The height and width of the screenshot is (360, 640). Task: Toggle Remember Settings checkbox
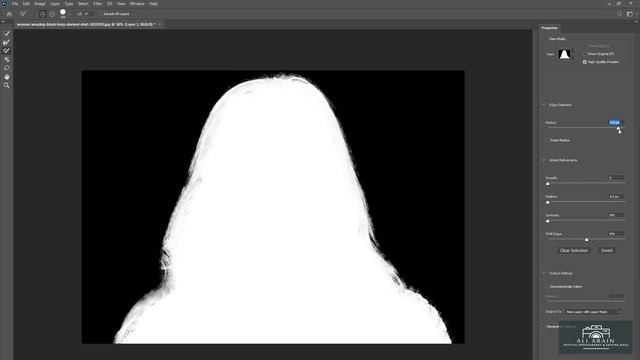(x=543, y=327)
